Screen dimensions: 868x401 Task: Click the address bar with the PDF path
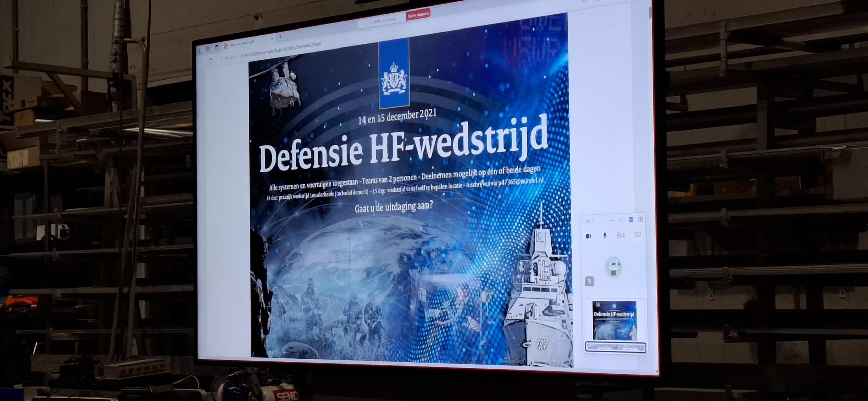coord(281,51)
